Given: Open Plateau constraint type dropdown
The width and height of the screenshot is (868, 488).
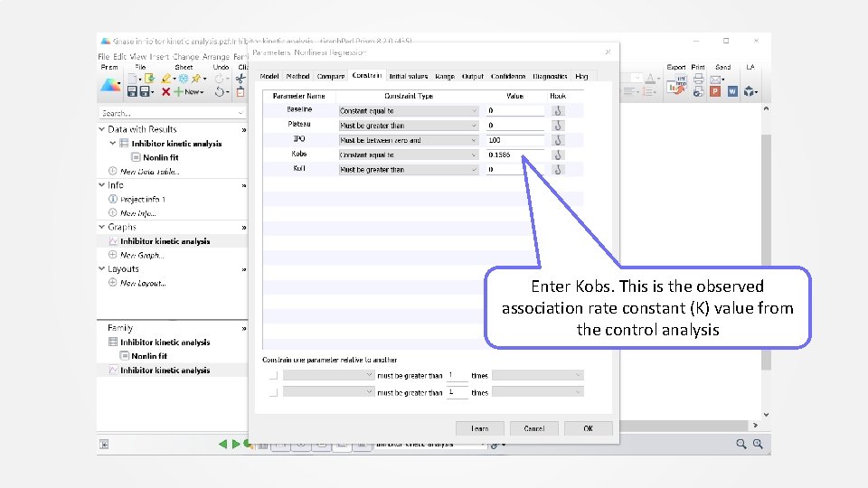Looking at the screenshot, I should pyautogui.click(x=408, y=126).
